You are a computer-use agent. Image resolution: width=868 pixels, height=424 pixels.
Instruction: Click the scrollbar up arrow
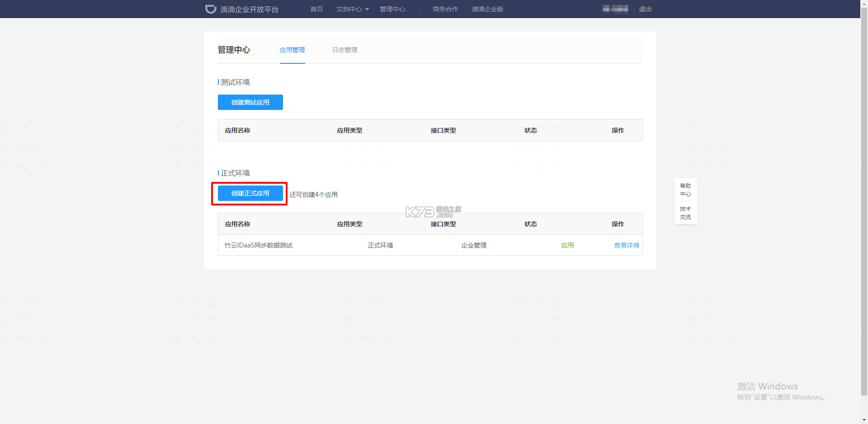[864, 4]
